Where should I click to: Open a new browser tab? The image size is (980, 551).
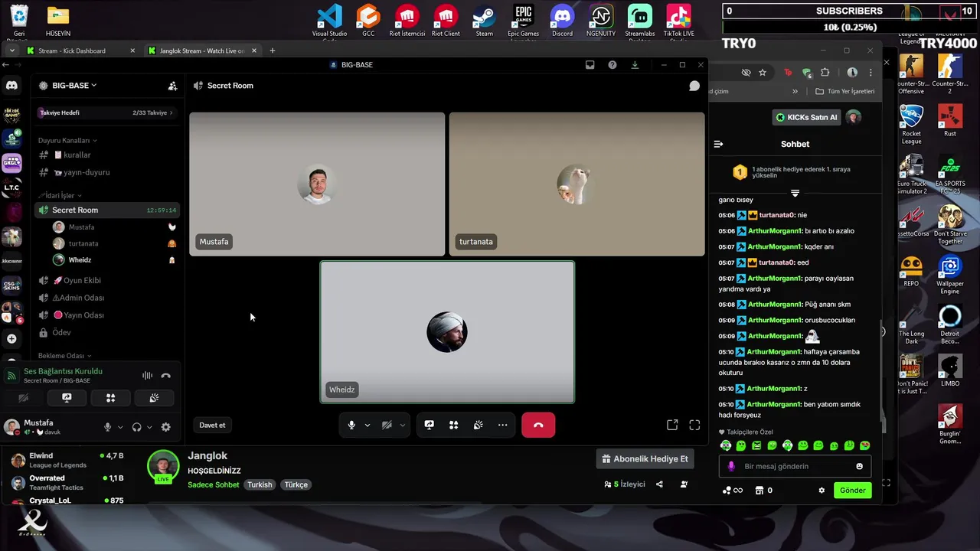point(272,51)
